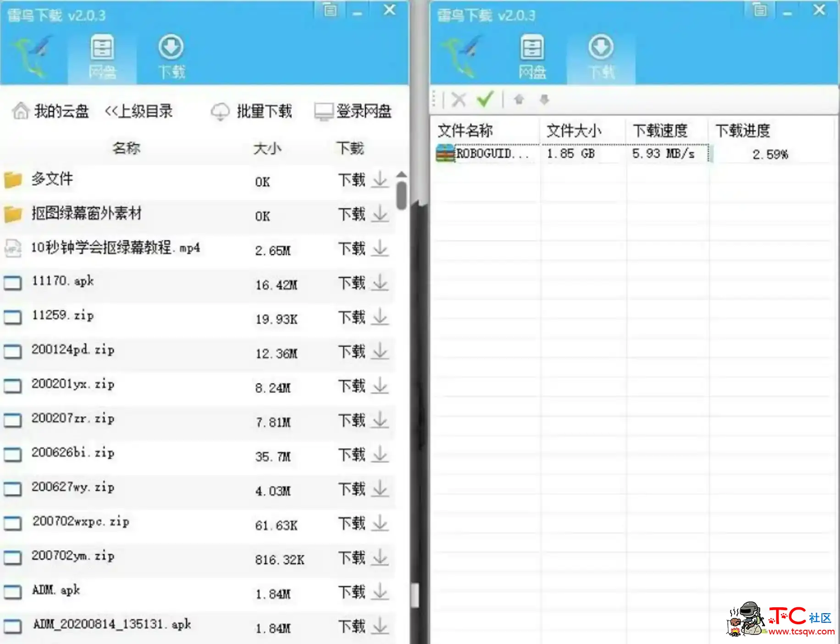840x644 pixels.
Task: Click the 名称 column header
Action: click(x=126, y=148)
